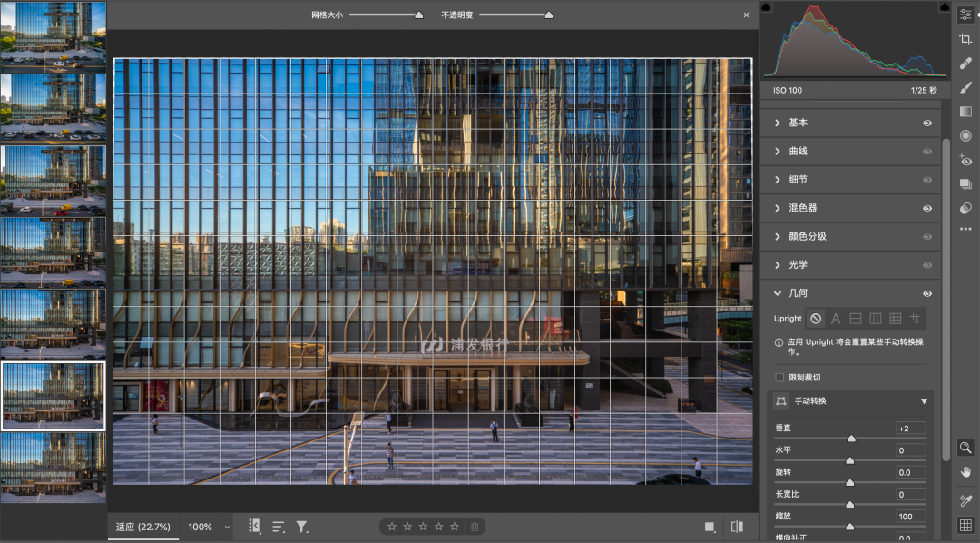980x543 pixels.
Task: Toggle visibility of 基本 panel edits
Action: pos(927,123)
